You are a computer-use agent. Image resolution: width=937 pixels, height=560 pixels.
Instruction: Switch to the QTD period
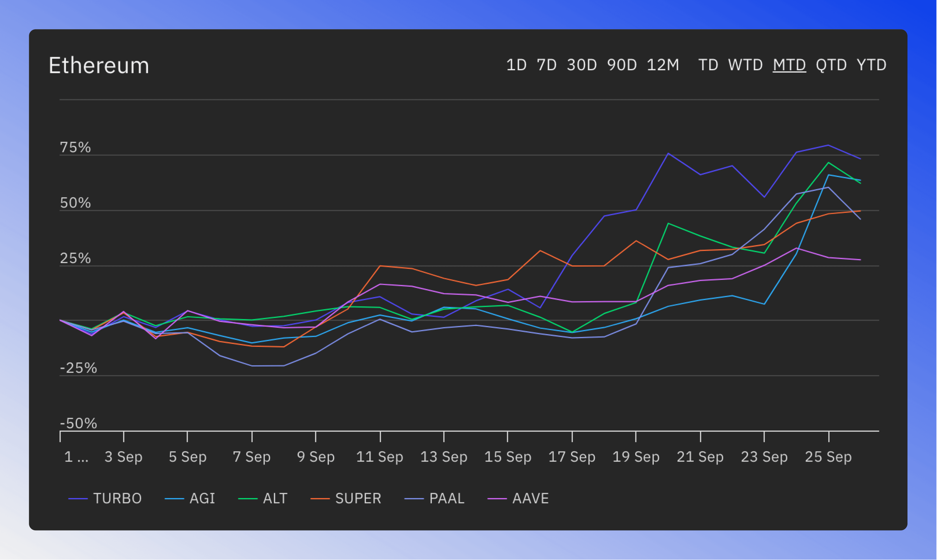tap(831, 65)
